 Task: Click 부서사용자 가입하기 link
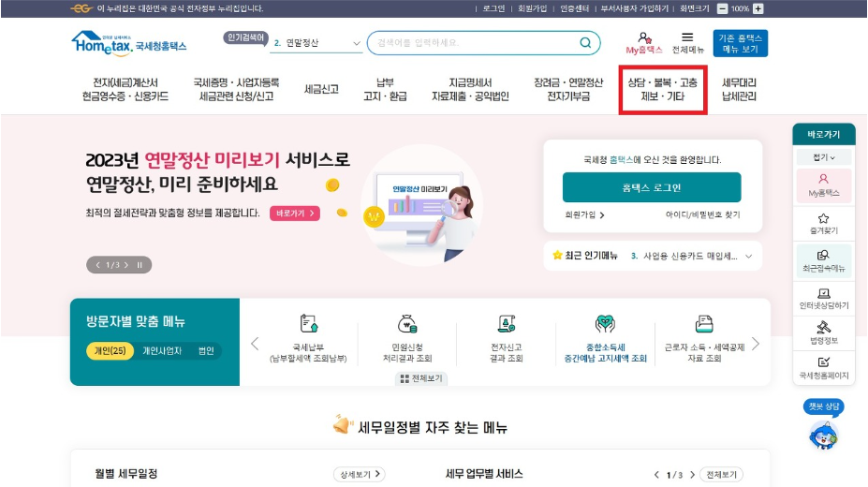tap(635, 8)
